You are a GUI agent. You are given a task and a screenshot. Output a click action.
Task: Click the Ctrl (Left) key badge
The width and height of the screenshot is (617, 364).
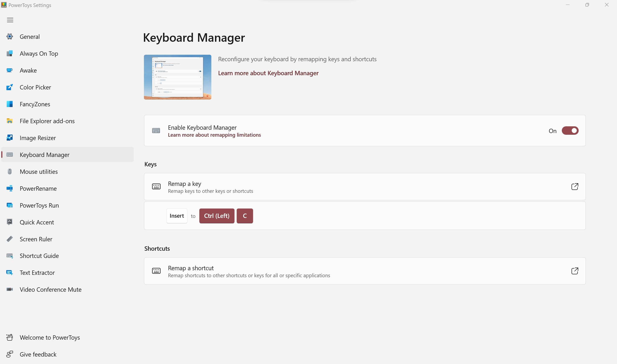216,216
